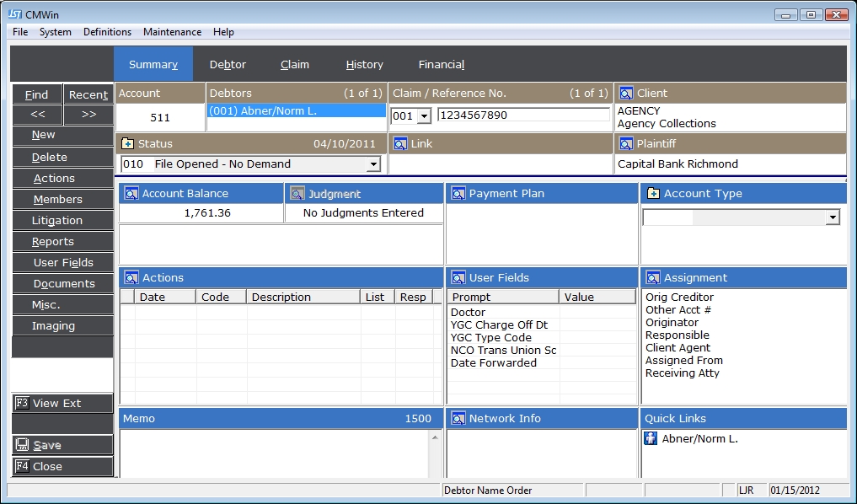Click the Network Info lookup icon
857x504 pixels.
458,419
